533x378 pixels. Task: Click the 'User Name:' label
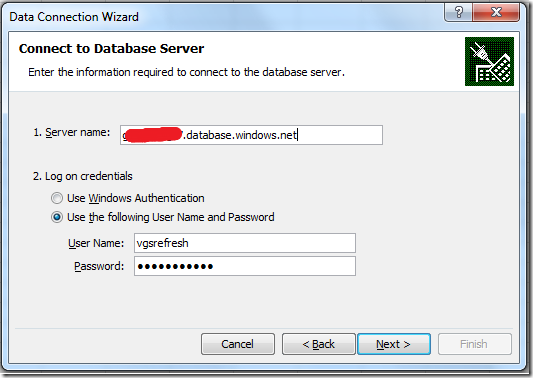[96, 243]
